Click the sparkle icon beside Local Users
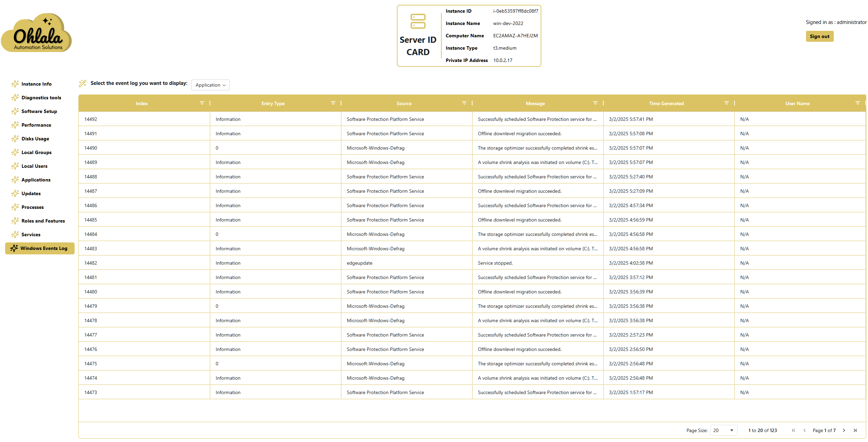Viewport: 868px width, 442px height. pyautogui.click(x=15, y=166)
